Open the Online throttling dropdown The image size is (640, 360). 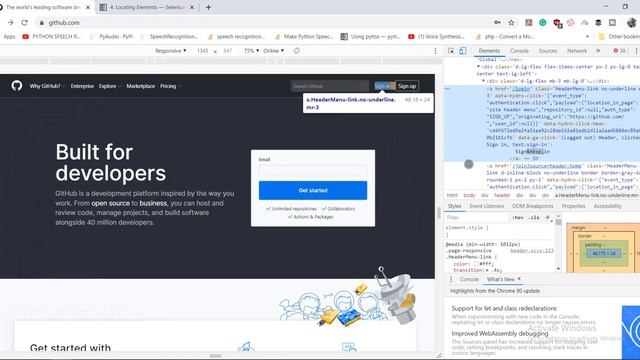[273, 51]
